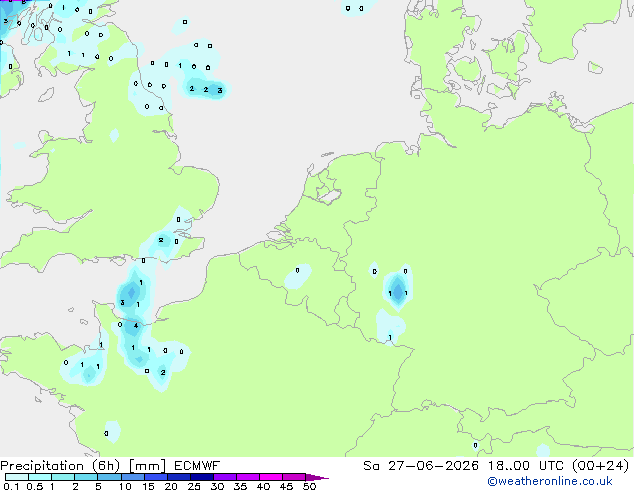Click the 0.5–1 mm legend swatch
The height and width of the screenshot is (490, 634).
coord(40,477)
